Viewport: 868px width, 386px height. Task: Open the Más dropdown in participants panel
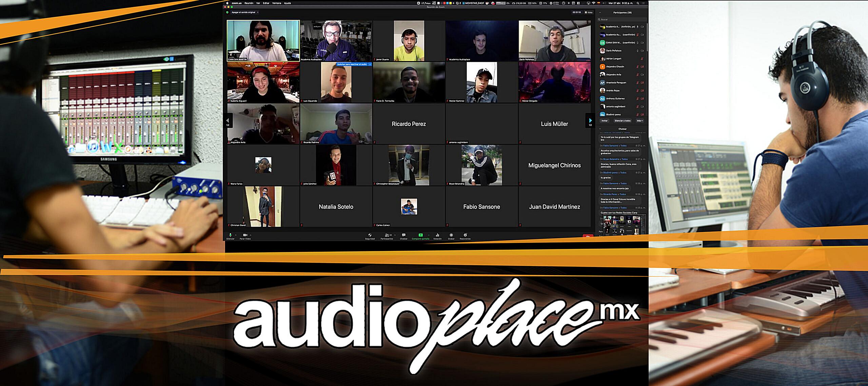pos(639,121)
